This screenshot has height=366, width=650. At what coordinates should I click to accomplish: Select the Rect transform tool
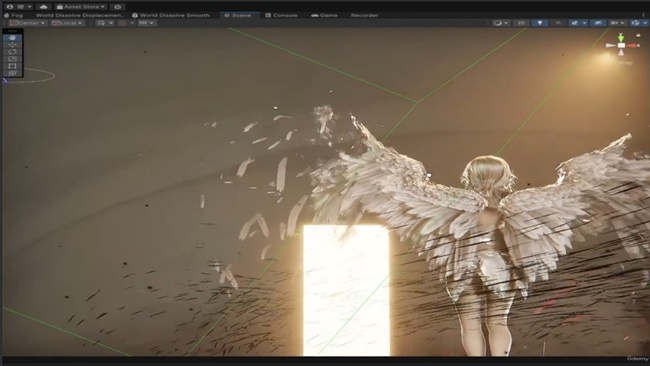pos(12,66)
